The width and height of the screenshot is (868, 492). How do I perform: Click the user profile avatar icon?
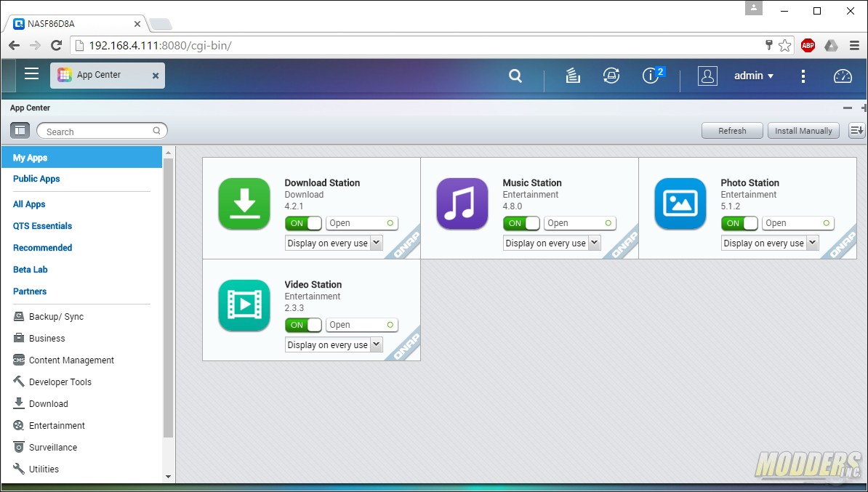tap(707, 76)
